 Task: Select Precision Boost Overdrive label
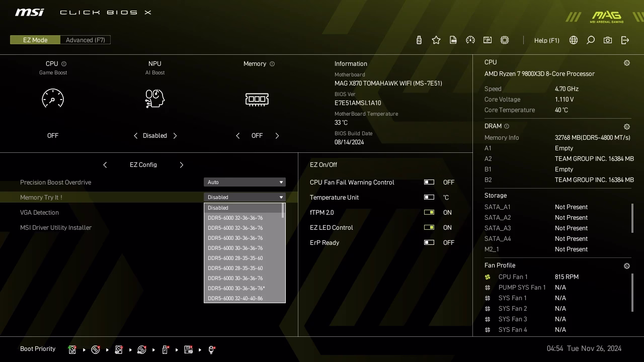tap(55, 182)
